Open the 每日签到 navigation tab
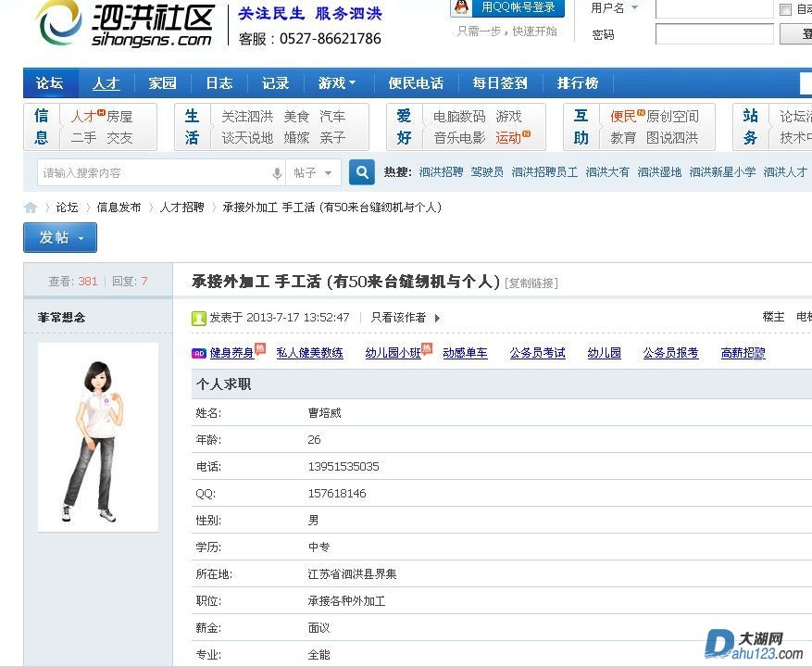This screenshot has width=812, height=667. click(500, 83)
